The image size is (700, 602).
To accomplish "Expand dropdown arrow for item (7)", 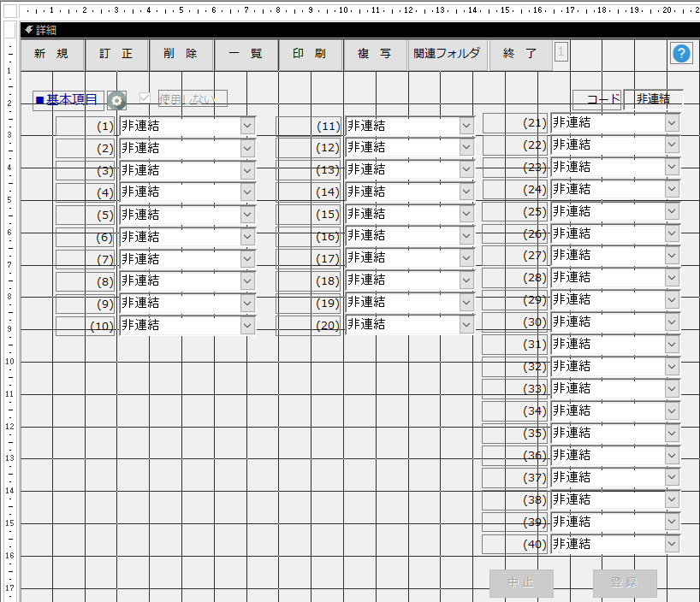I will [247, 259].
